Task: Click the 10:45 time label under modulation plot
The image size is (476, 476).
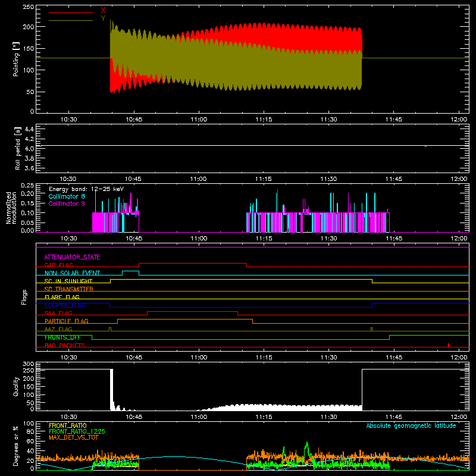Action: [x=134, y=239]
